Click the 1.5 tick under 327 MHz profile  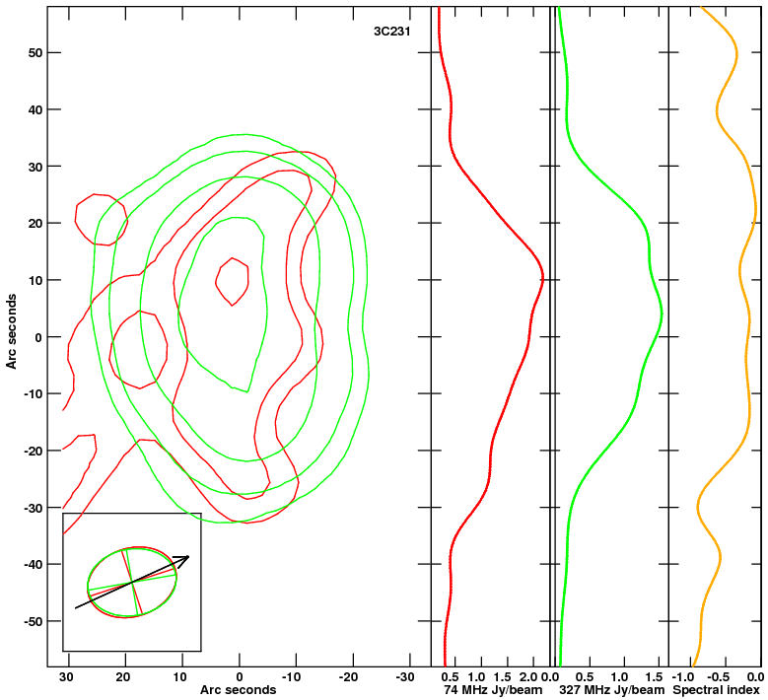655,677
